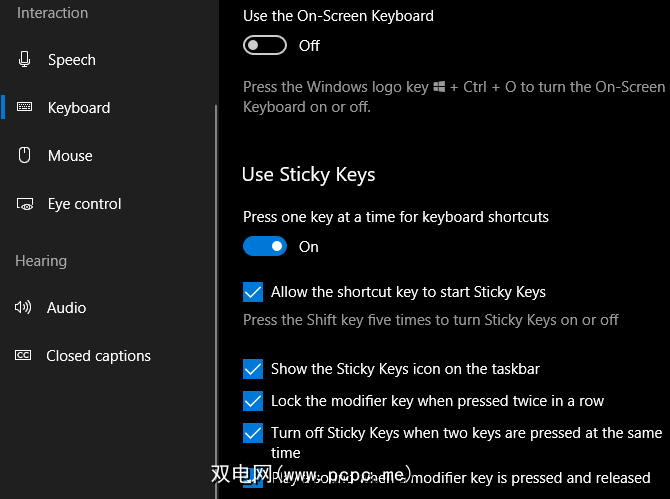Go to Mouse settings

70,156
